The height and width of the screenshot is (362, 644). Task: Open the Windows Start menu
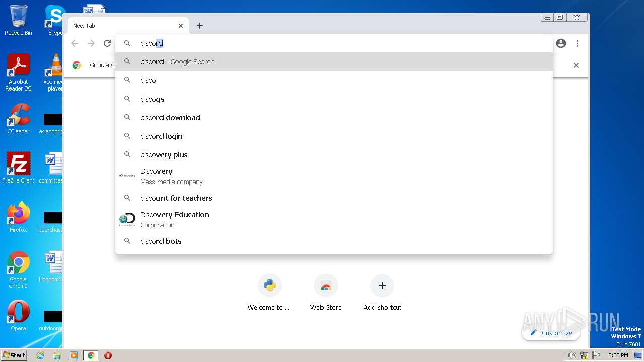tap(14, 355)
